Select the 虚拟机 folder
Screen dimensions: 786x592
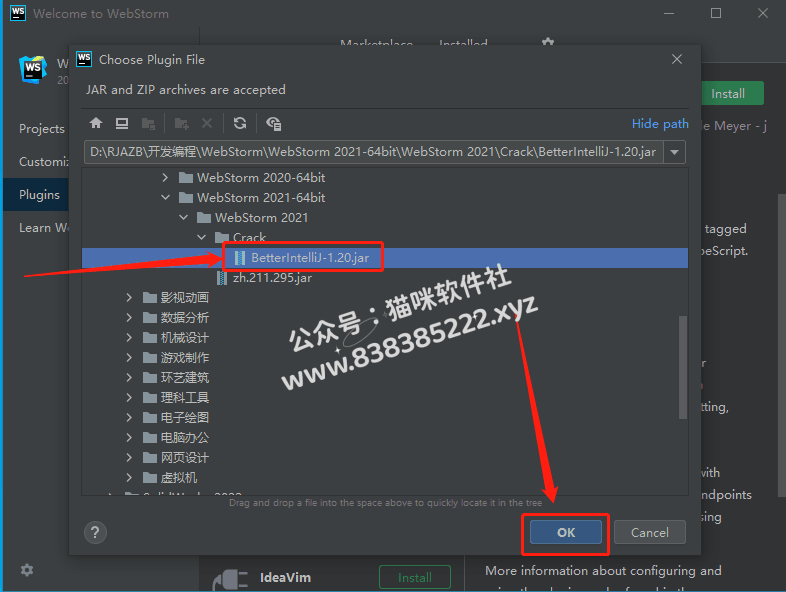click(x=170, y=478)
